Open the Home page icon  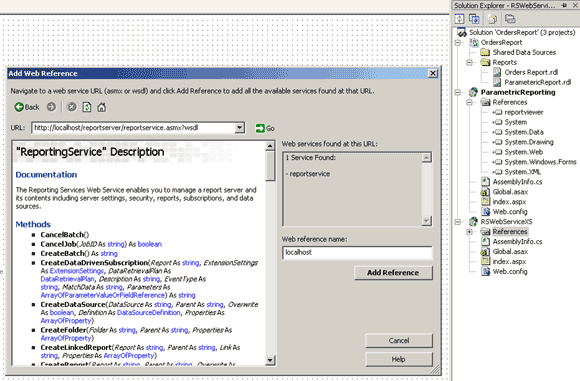[x=101, y=107]
